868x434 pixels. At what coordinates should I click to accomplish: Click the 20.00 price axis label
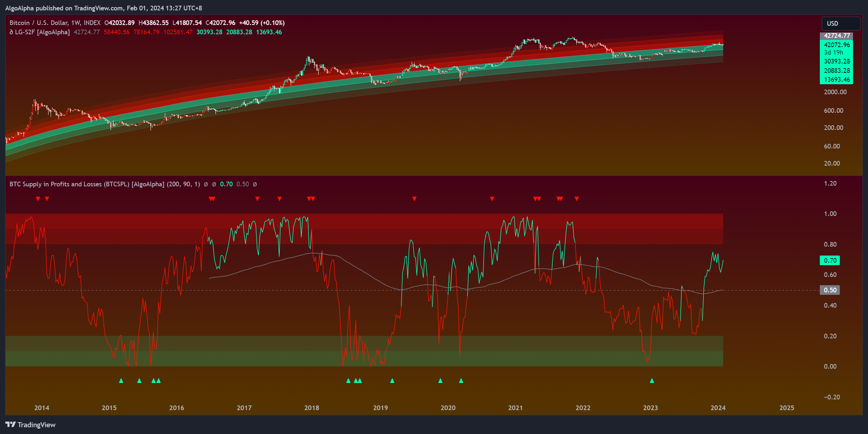(x=832, y=163)
